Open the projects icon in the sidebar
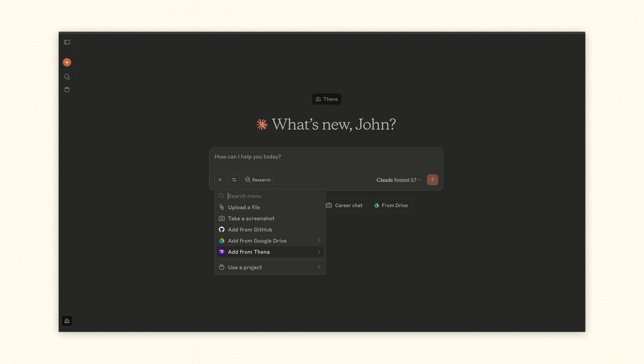 click(x=67, y=90)
